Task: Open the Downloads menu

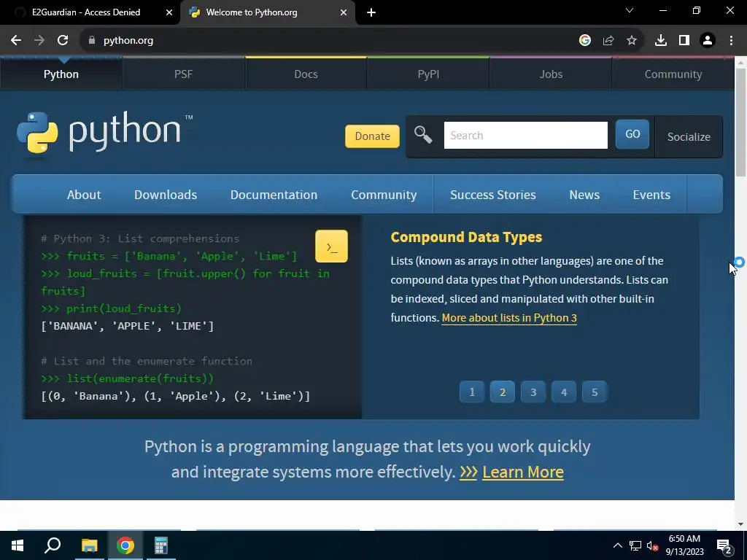Action: point(166,195)
